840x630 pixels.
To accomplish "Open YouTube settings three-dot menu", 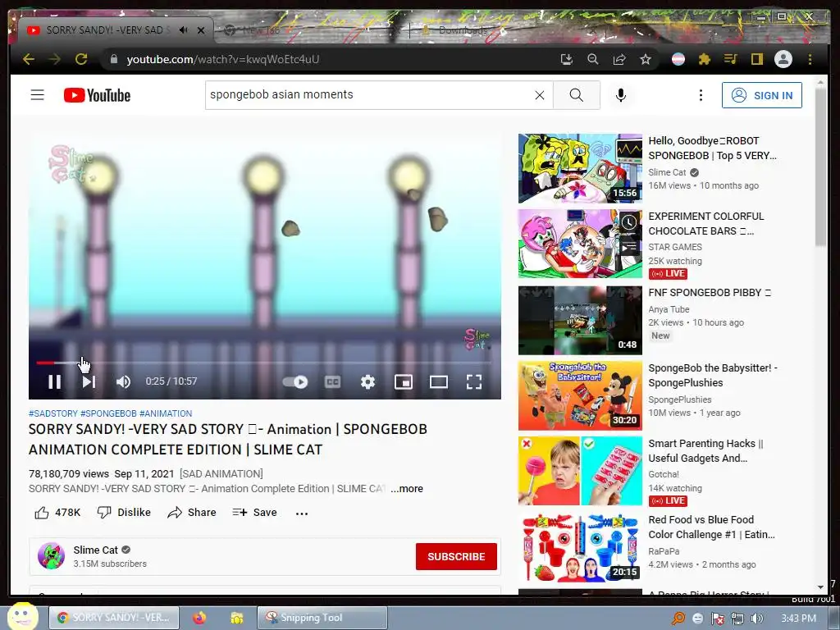I will tap(701, 95).
